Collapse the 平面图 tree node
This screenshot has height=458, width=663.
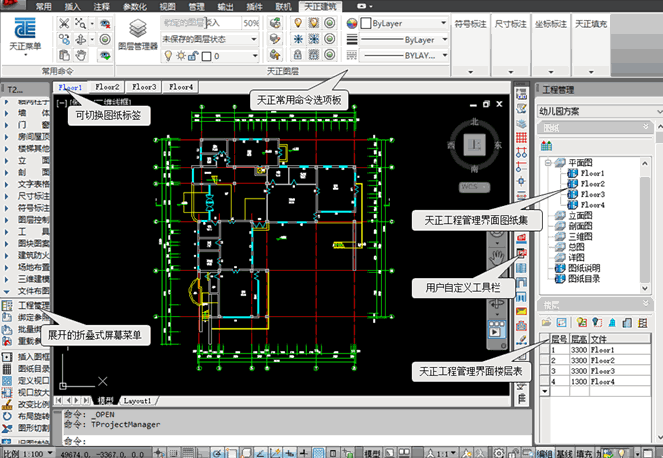point(548,162)
